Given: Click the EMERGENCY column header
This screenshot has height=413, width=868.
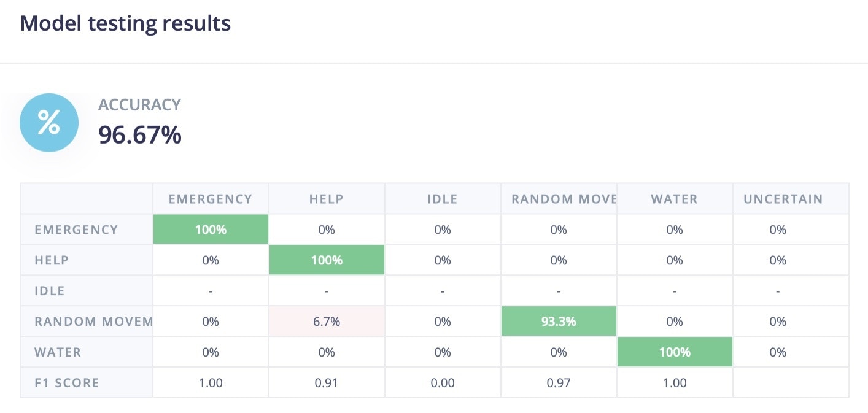Looking at the screenshot, I should tap(211, 199).
